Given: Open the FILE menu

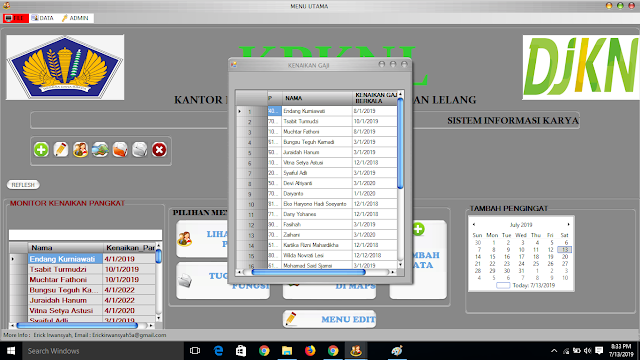Looking at the screenshot, I should point(16,18).
